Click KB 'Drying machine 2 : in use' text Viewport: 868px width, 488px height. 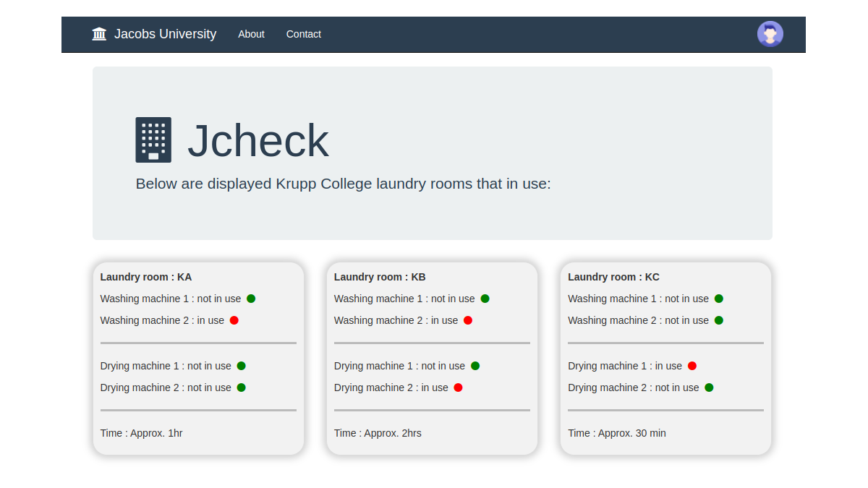pyautogui.click(x=391, y=388)
